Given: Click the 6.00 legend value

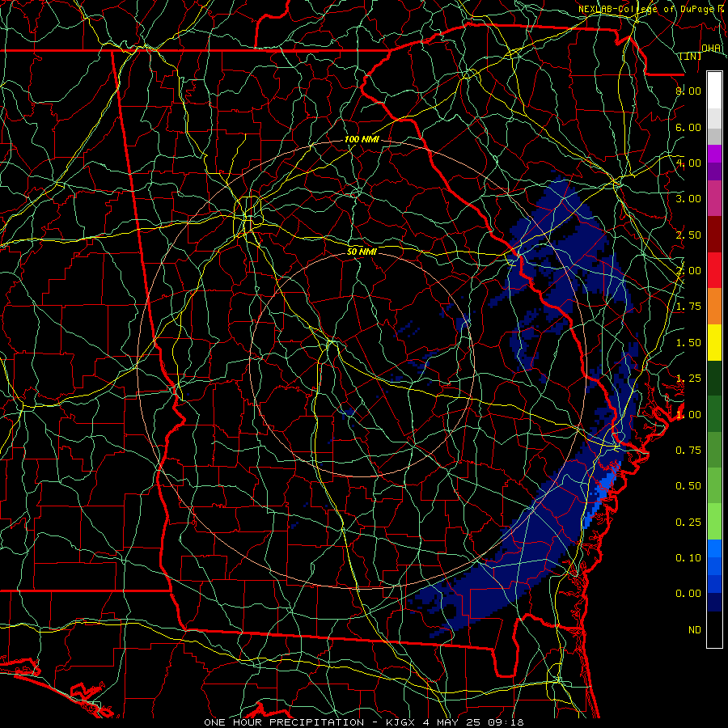Looking at the screenshot, I should pyautogui.click(x=688, y=127).
